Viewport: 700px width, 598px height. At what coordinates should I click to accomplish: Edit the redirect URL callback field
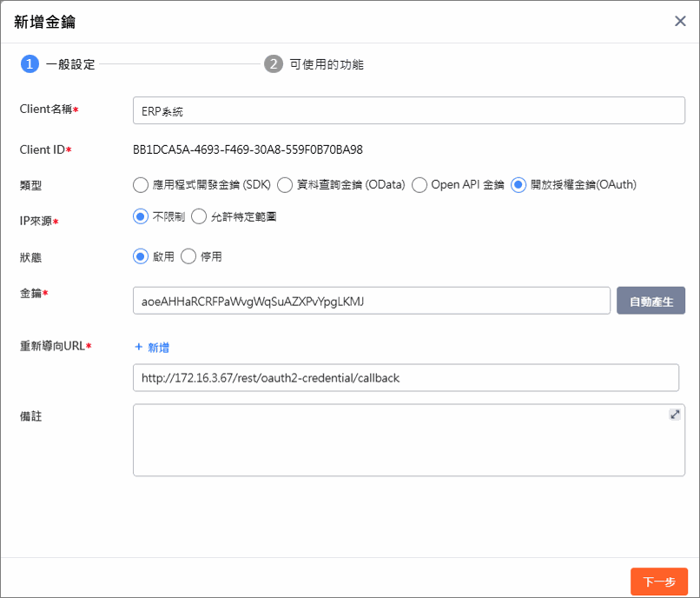tap(406, 378)
